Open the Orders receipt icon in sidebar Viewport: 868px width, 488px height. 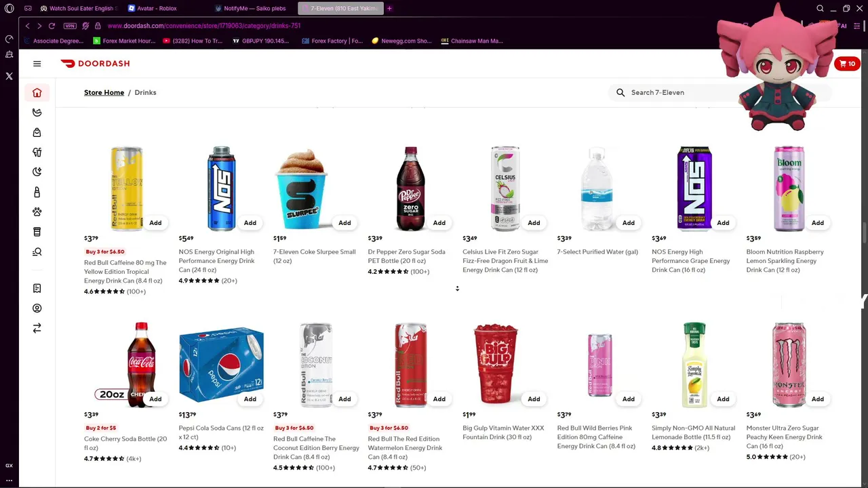pyautogui.click(x=37, y=289)
